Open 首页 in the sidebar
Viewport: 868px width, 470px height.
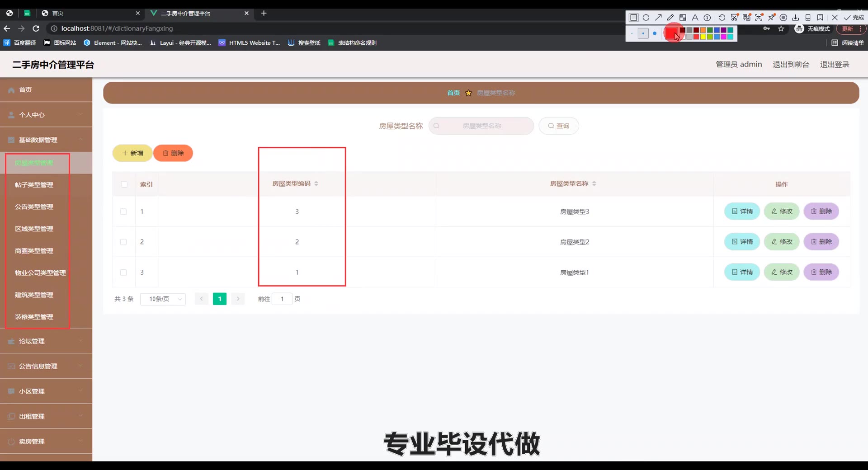(46, 90)
